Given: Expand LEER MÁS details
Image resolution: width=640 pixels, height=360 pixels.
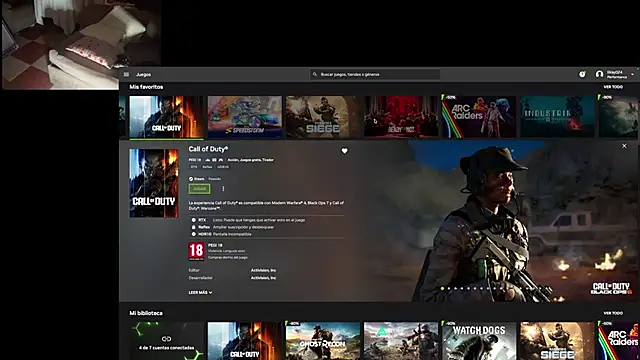Looking at the screenshot, I should 200,293.
